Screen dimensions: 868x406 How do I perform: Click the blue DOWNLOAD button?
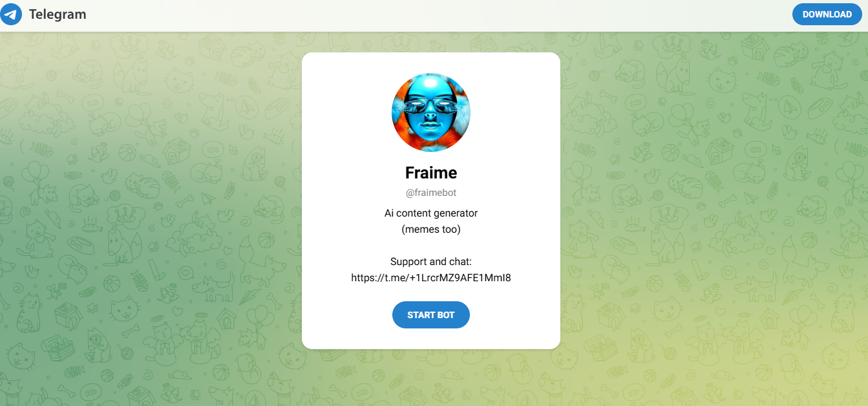(x=827, y=14)
